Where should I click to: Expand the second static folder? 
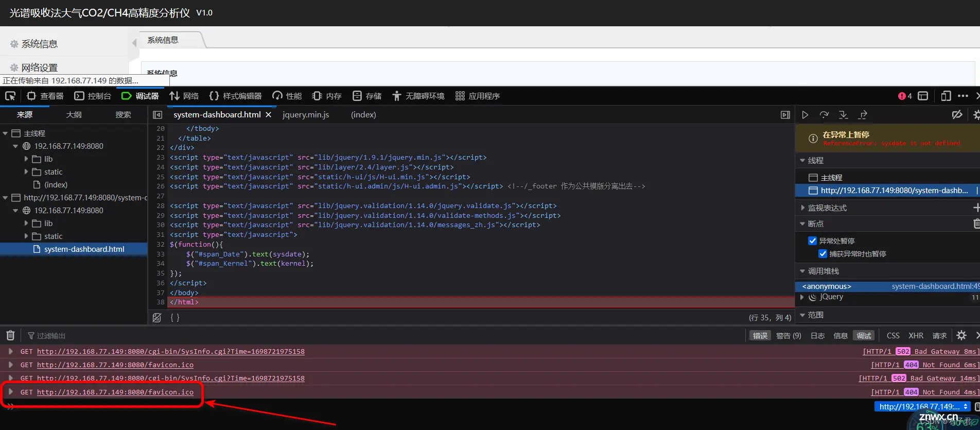click(26, 236)
